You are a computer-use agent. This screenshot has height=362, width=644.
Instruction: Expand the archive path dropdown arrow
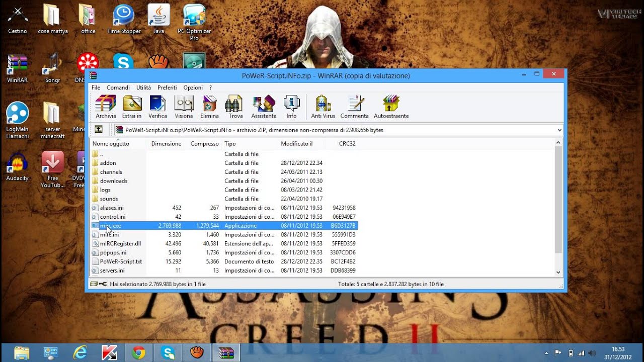(x=559, y=130)
